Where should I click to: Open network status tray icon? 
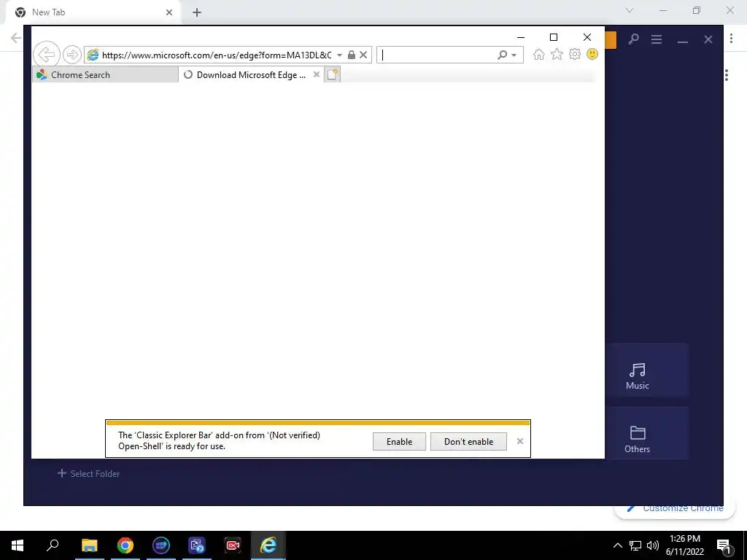635,545
